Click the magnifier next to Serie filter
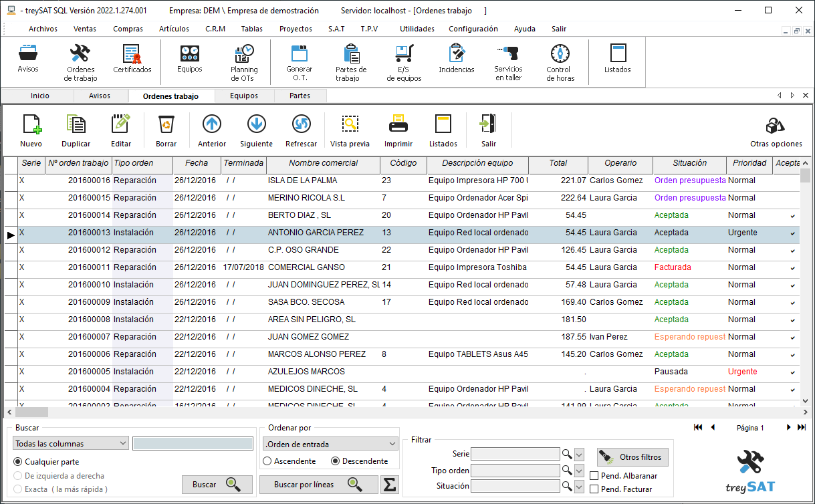Screen dimensions: 815x504 (567, 455)
